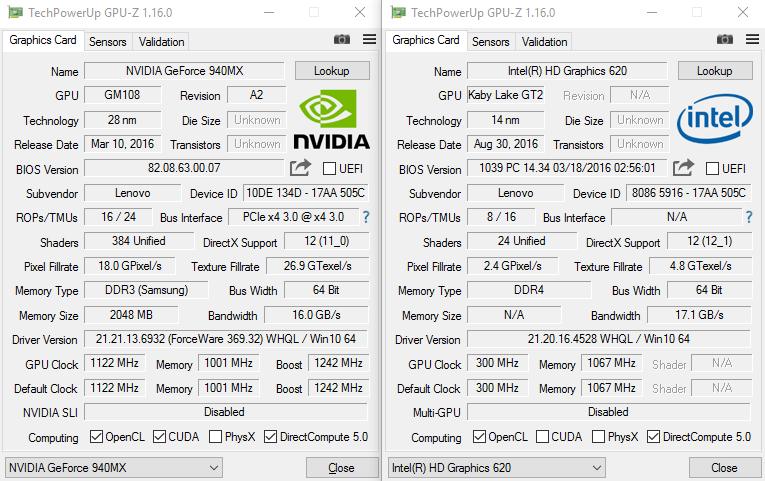
Task: Toggle OpenCL checkbox in NVIDIA window
Action: (96, 437)
